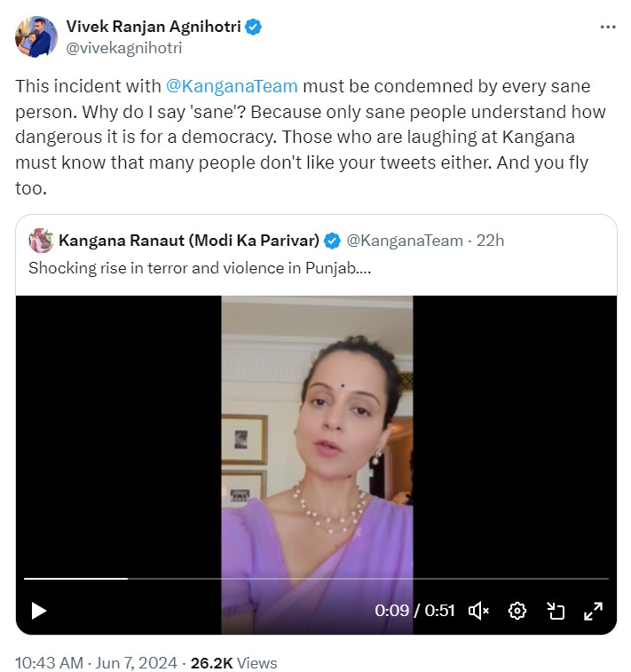Open Vivek Ranjan Agnihotri's profile name
This screenshot has height=672, width=631.
click(153, 27)
